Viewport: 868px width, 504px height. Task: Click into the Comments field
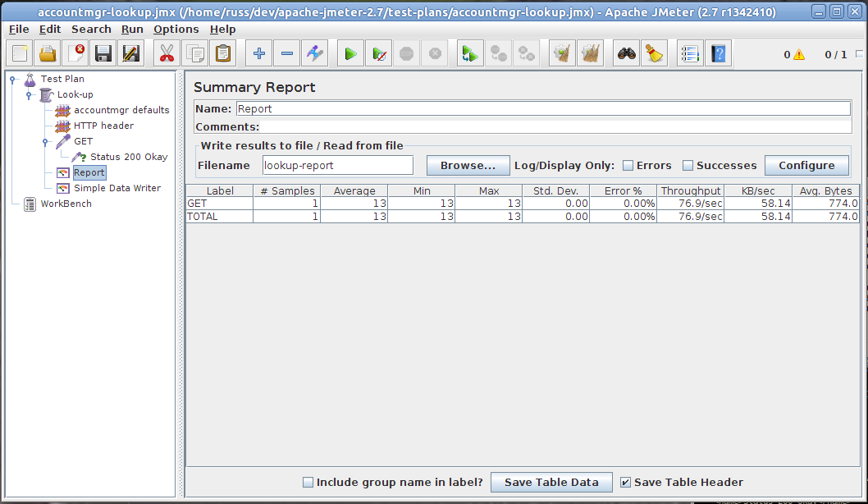[x=555, y=127]
